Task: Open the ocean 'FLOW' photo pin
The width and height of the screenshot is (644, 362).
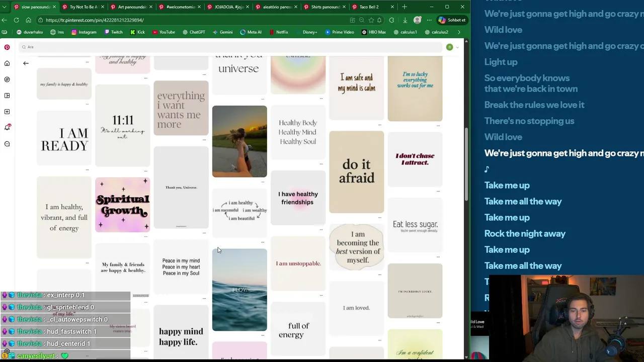Action: click(x=239, y=290)
